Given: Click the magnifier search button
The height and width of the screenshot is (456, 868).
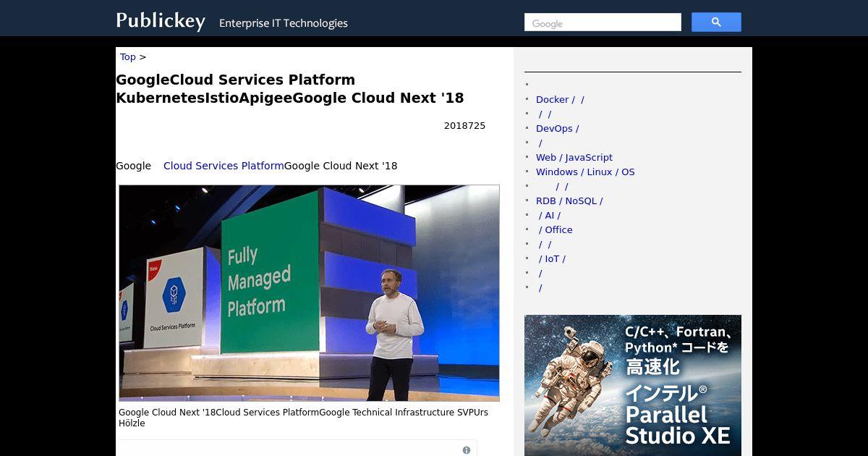Looking at the screenshot, I should pos(716,22).
